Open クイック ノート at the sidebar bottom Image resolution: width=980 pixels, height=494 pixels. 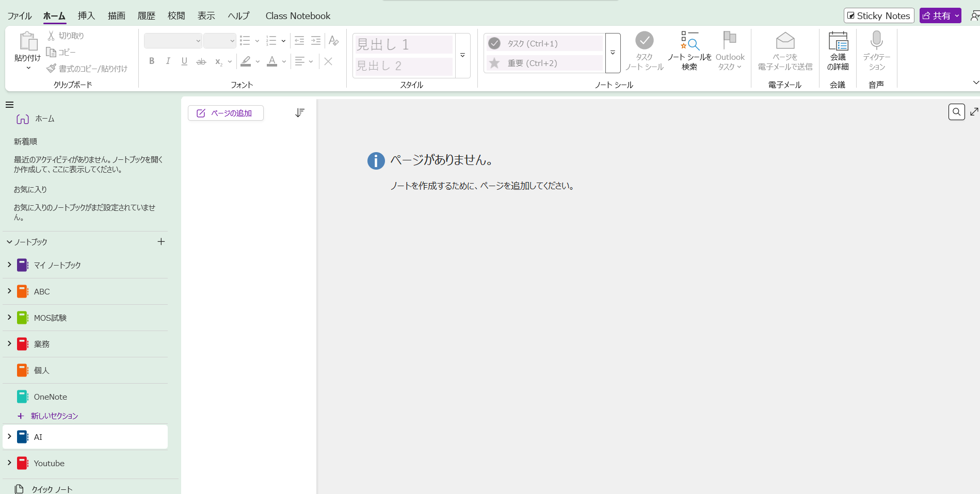click(x=51, y=488)
